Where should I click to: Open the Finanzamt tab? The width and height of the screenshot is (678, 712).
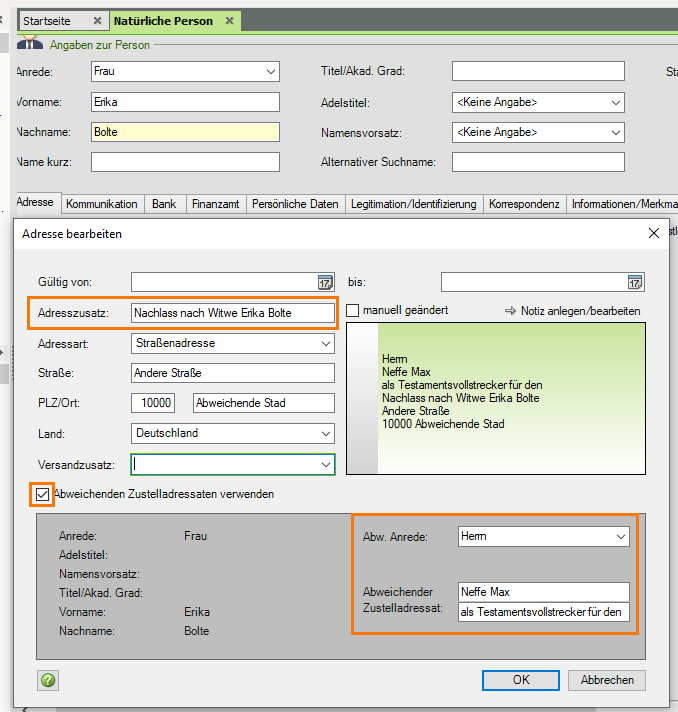(x=216, y=204)
